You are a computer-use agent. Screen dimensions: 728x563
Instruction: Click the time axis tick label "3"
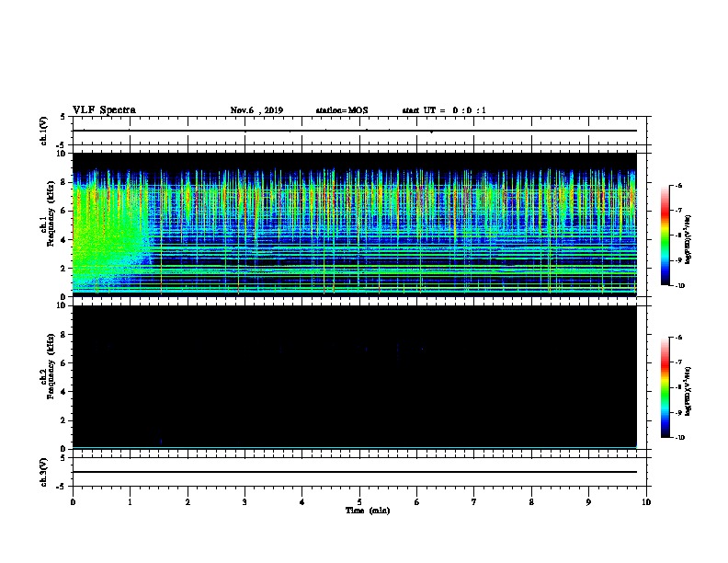coord(245,502)
